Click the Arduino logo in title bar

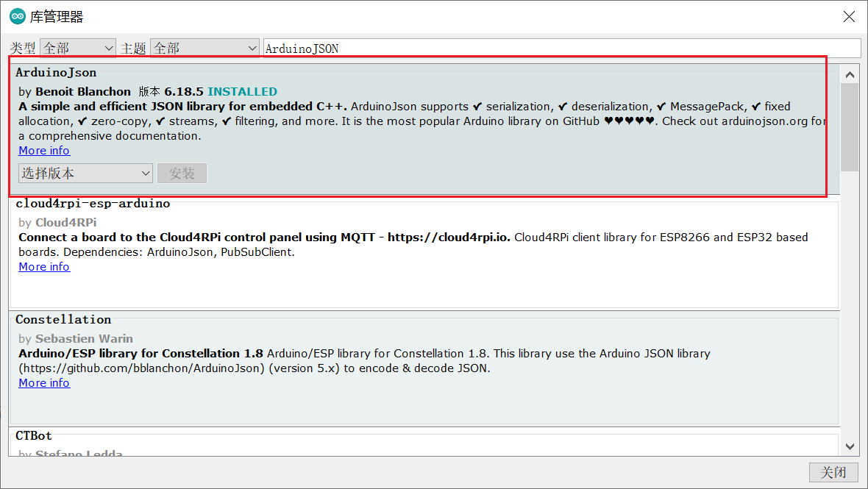(x=17, y=16)
